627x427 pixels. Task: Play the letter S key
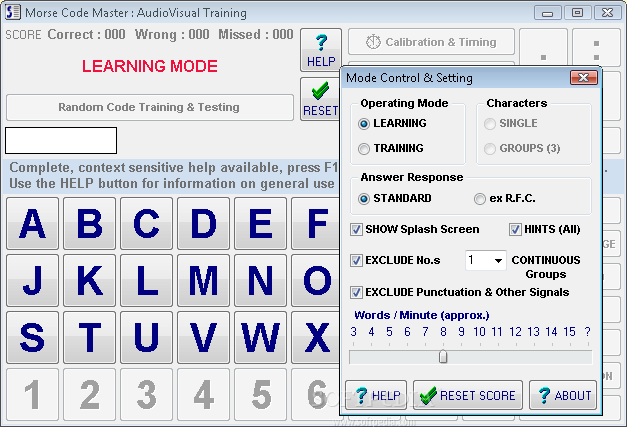pos(32,337)
